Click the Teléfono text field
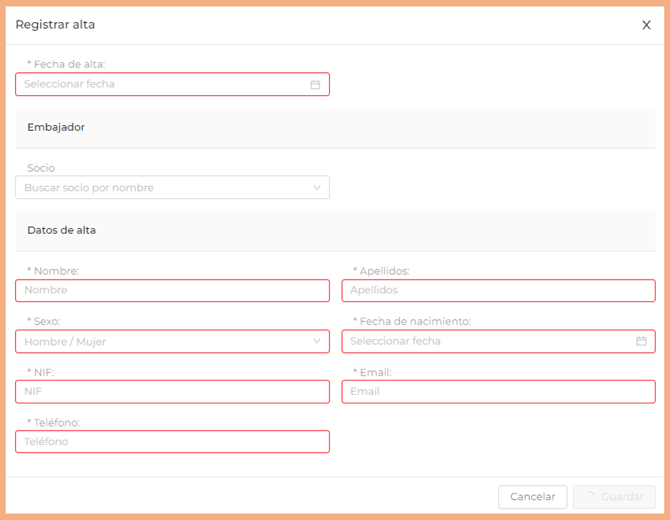 point(172,441)
